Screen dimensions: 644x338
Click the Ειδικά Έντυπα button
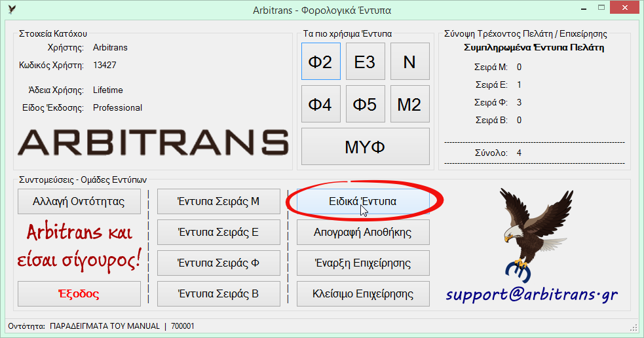point(363,201)
